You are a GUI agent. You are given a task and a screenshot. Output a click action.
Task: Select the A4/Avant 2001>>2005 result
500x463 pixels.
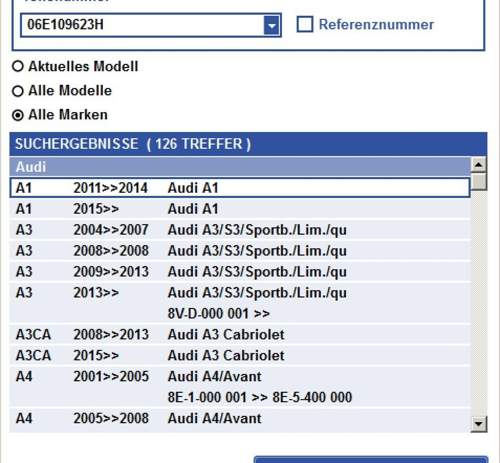click(x=240, y=387)
